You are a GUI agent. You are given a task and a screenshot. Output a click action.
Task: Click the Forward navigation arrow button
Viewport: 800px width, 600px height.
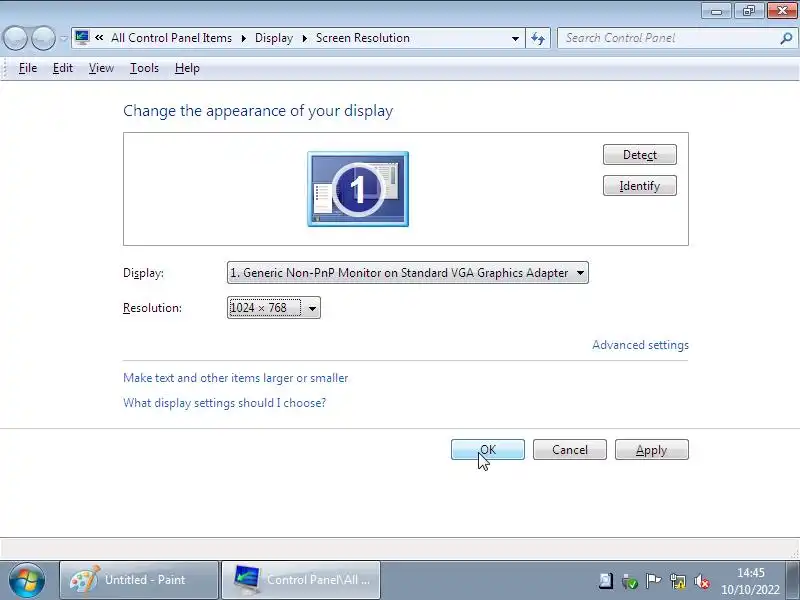tap(44, 38)
